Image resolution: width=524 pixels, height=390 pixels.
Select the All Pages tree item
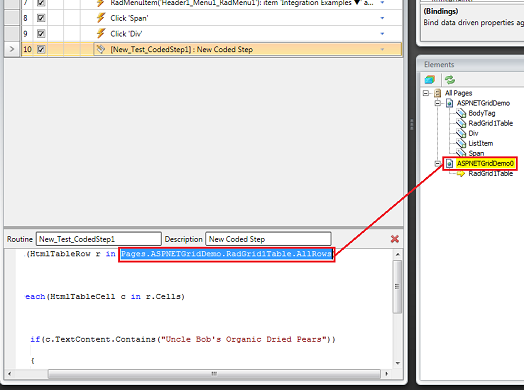458,93
